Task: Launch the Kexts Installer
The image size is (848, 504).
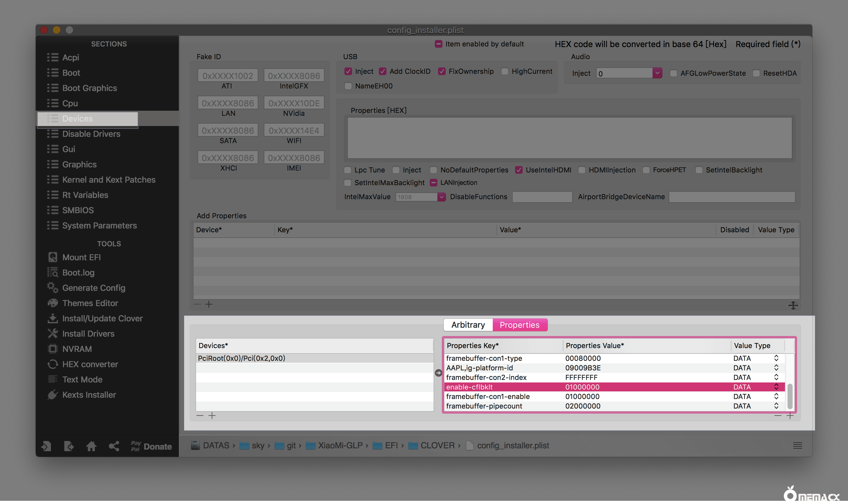Action: 89,395
